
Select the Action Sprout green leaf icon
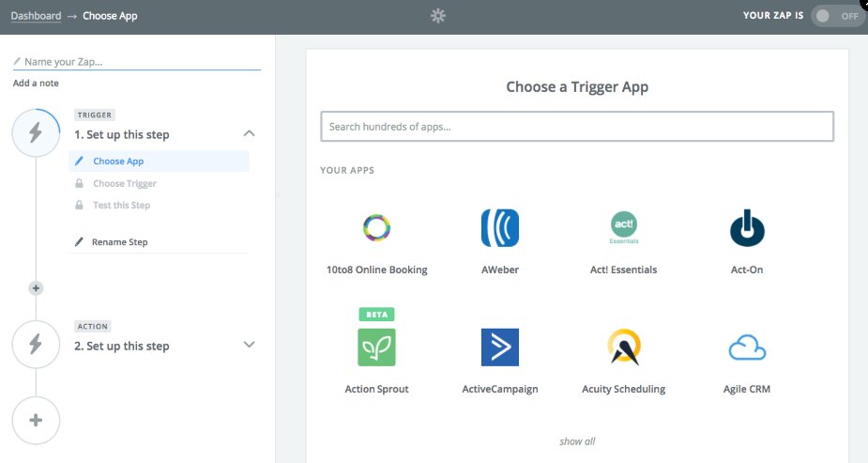coord(376,347)
